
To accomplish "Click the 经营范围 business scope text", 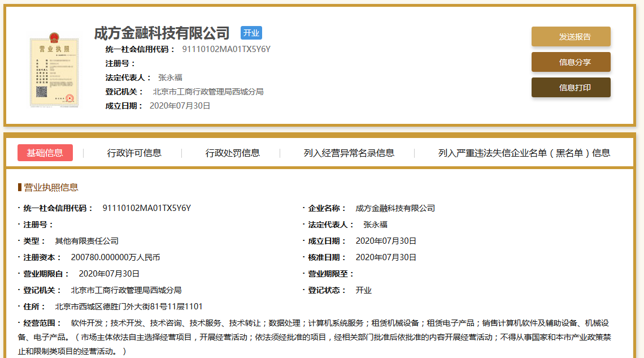I will pyautogui.click(x=226, y=324).
